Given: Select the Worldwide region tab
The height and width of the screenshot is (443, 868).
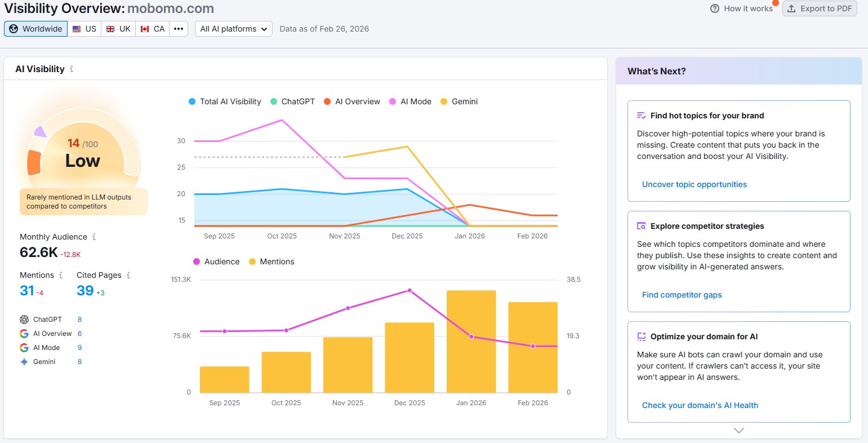Looking at the screenshot, I should coord(36,29).
